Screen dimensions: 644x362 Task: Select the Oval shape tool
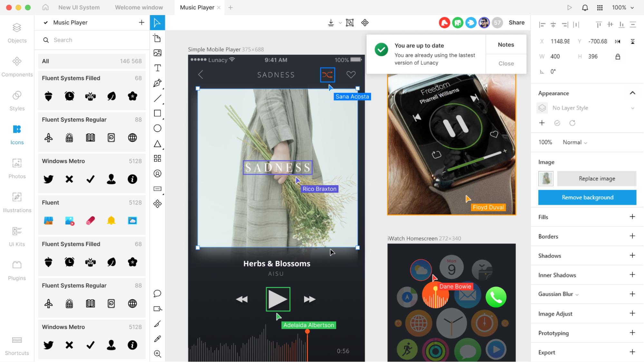coord(157,129)
